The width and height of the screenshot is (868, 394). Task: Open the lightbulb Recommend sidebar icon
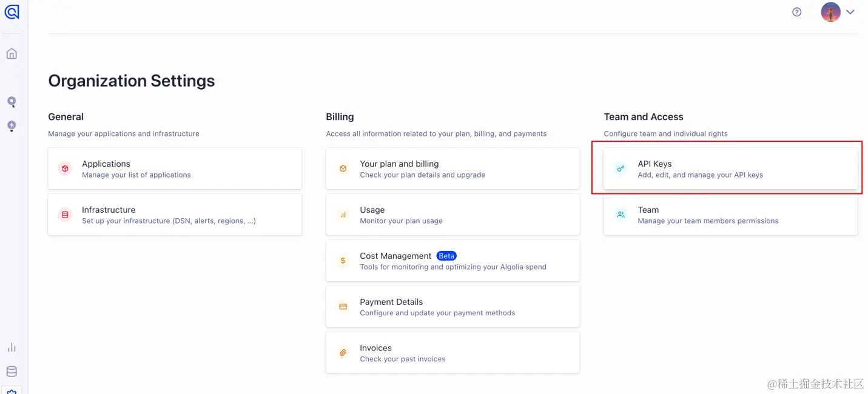12,126
